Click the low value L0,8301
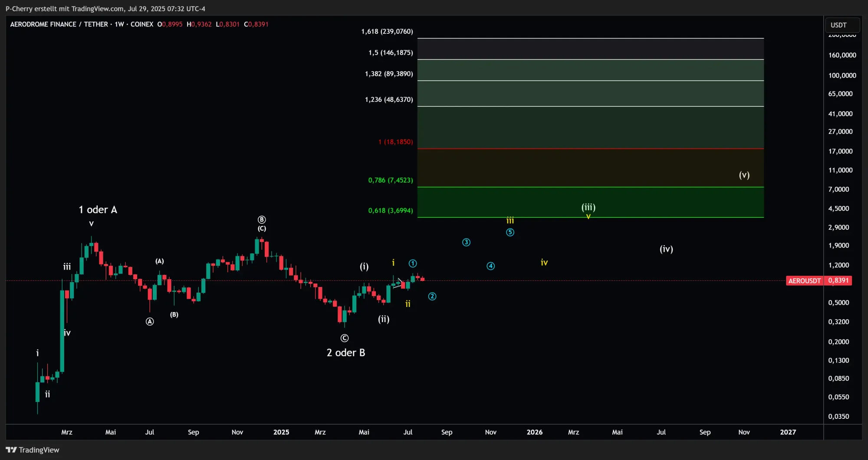868x460 pixels. click(x=227, y=24)
